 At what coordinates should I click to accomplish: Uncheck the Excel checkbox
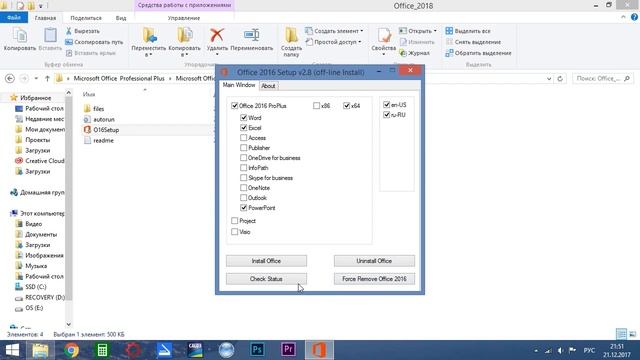[x=244, y=128]
